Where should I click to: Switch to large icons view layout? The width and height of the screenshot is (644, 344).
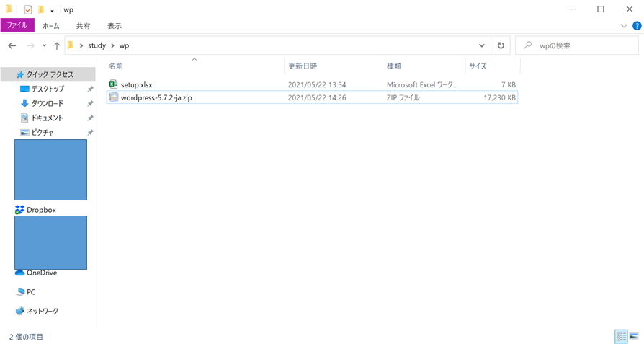point(634,336)
